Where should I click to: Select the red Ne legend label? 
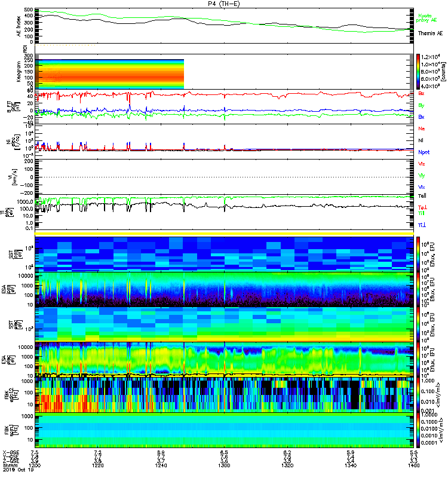pyautogui.click(x=422, y=128)
